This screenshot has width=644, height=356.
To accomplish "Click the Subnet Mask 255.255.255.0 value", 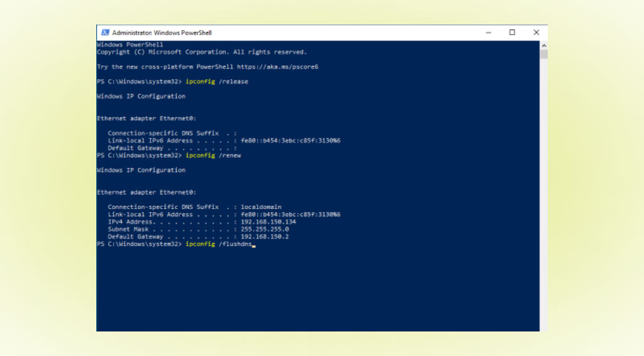I will 265,230.
